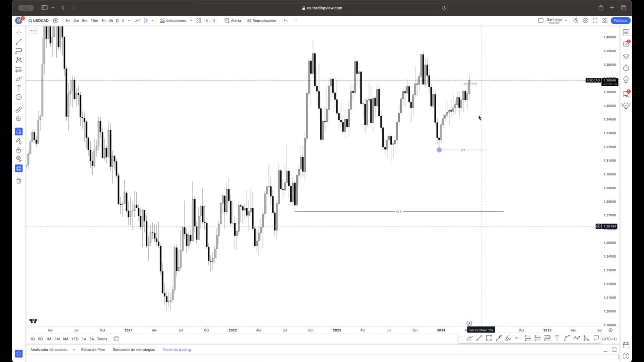This screenshot has height=362, width=644.
Task: Open the emoji icons tool
Action: pos(19,97)
